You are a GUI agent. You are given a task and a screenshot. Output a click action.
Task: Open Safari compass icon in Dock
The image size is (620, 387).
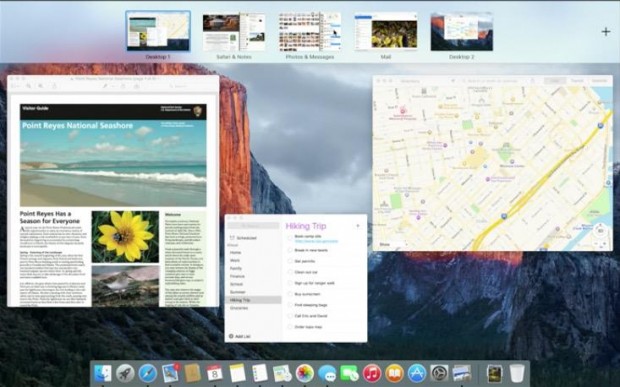148,373
